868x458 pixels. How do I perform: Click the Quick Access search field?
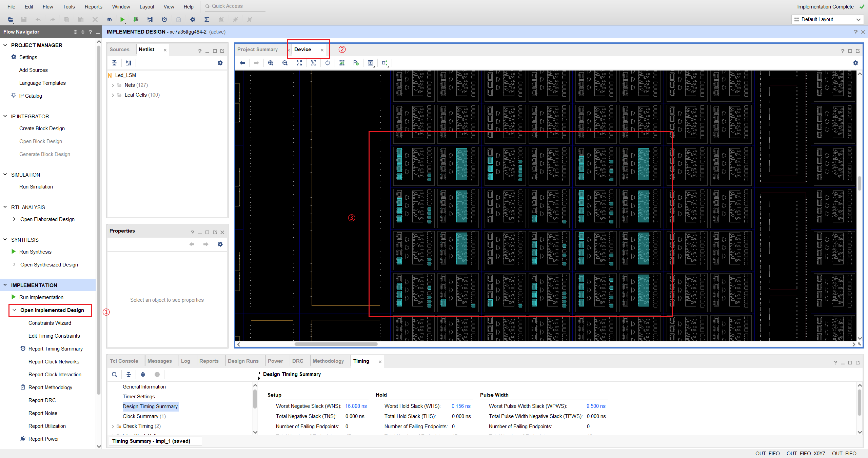pos(234,6)
